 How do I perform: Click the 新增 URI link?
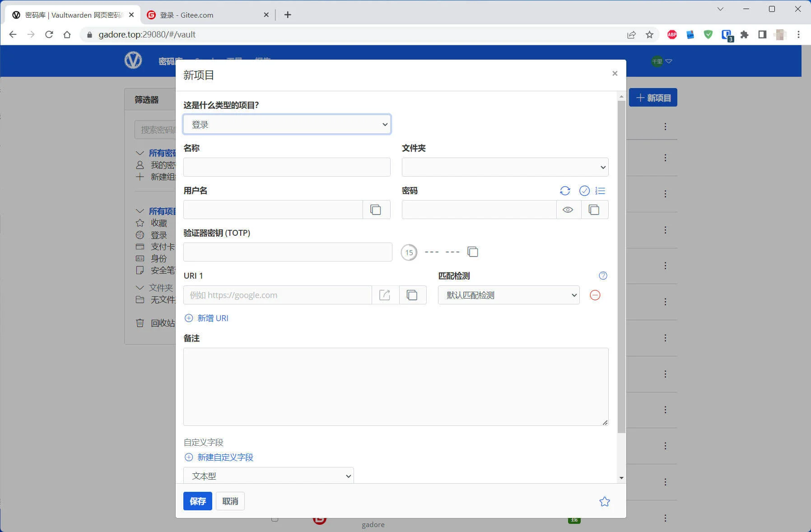[x=213, y=318]
